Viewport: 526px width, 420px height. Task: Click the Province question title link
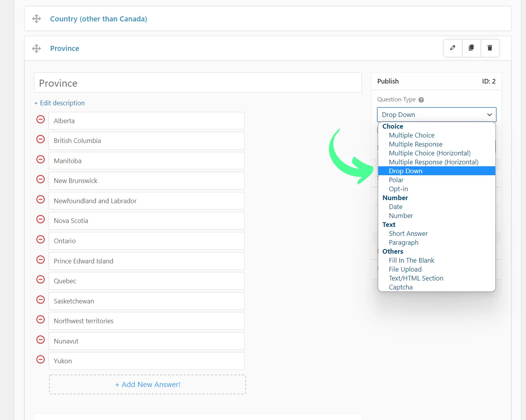click(65, 48)
